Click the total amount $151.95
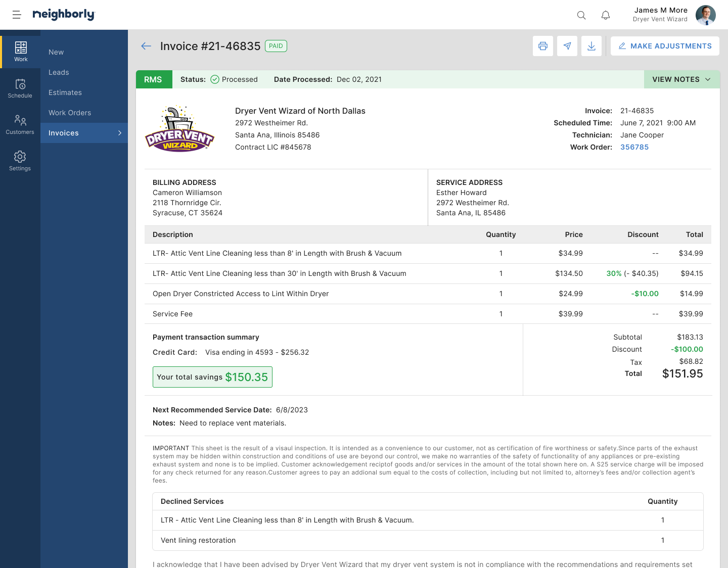Screen dimensions: 728x568 [682, 374]
